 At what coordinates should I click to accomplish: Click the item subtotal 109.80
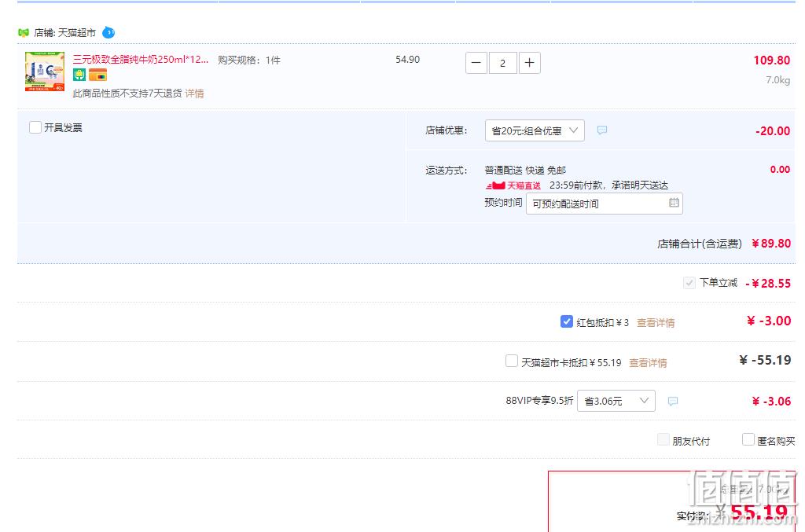click(x=772, y=60)
